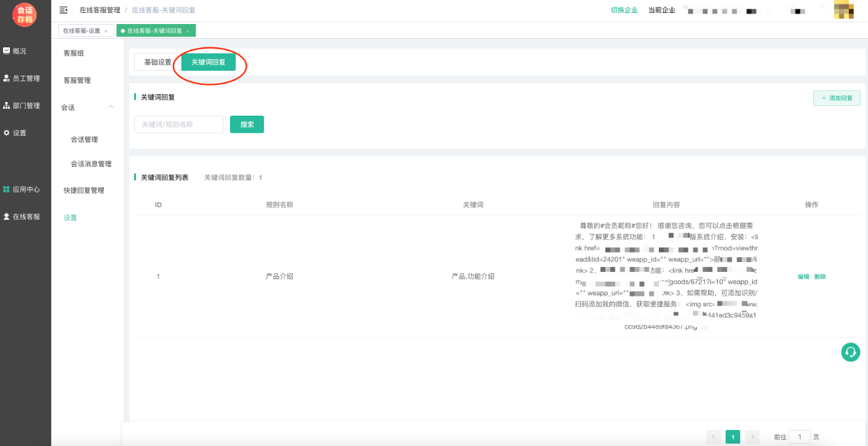This screenshot has height=446, width=868.
Task: Close the 在线客服-关键词回复 tab
Action: point(187,31)
